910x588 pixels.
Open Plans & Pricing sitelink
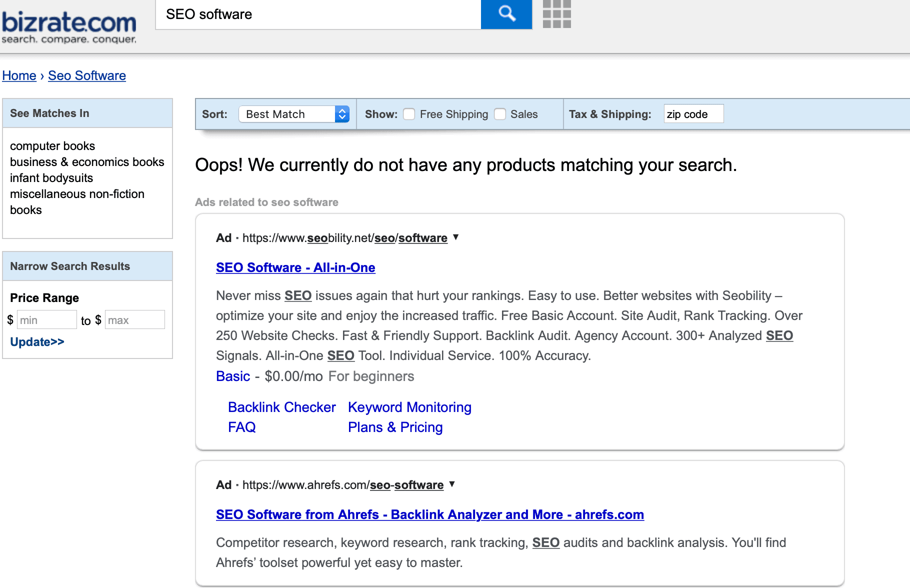coord(395,427)
